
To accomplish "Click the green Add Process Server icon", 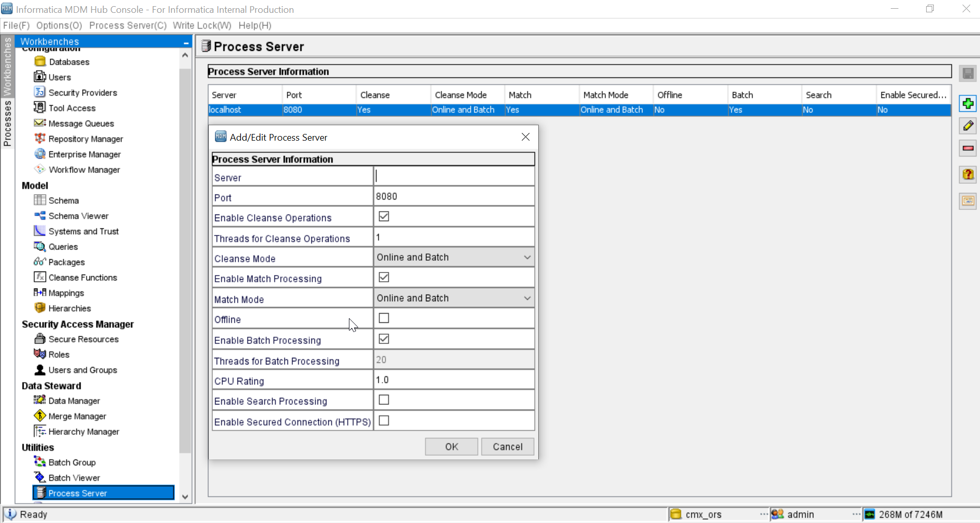I will point(968,104).
